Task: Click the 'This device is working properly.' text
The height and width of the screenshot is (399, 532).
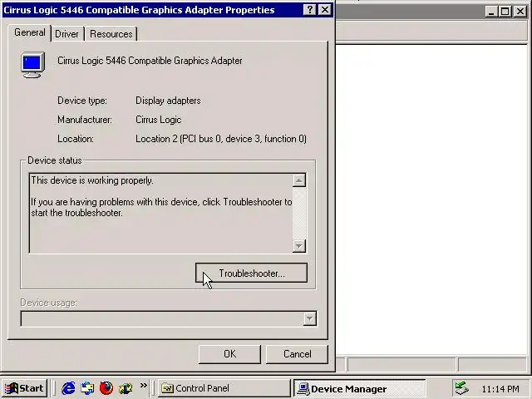Action: pos(92,180)
